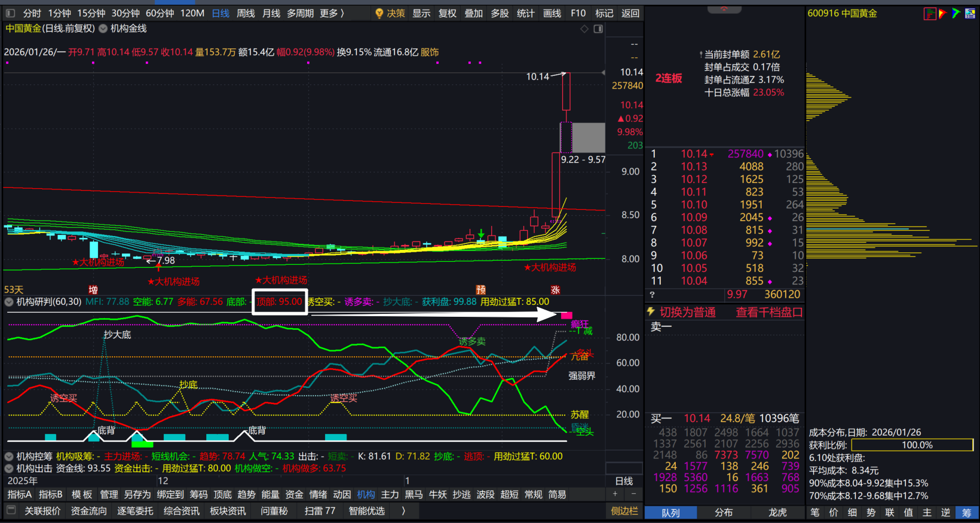Expand the 机构控筹 indicator chevron

[9, 457]
